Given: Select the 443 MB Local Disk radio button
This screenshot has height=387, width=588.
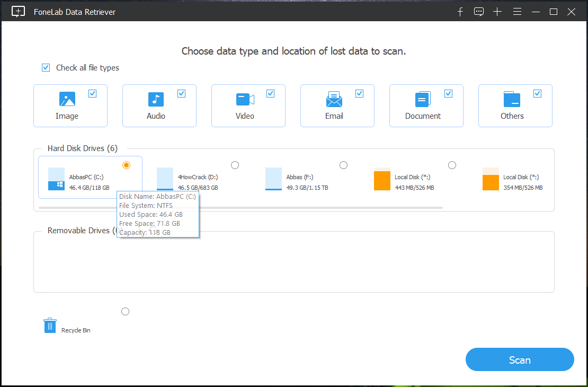Looking at the screenshot, I should coord(452,165).
